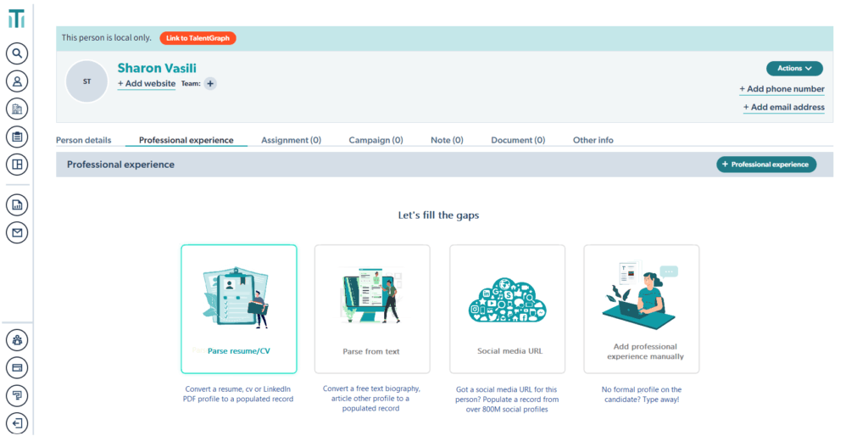Expand the Actions dropdown
The width and height of the screenshot is (868, 436).
tap(793, 68)
